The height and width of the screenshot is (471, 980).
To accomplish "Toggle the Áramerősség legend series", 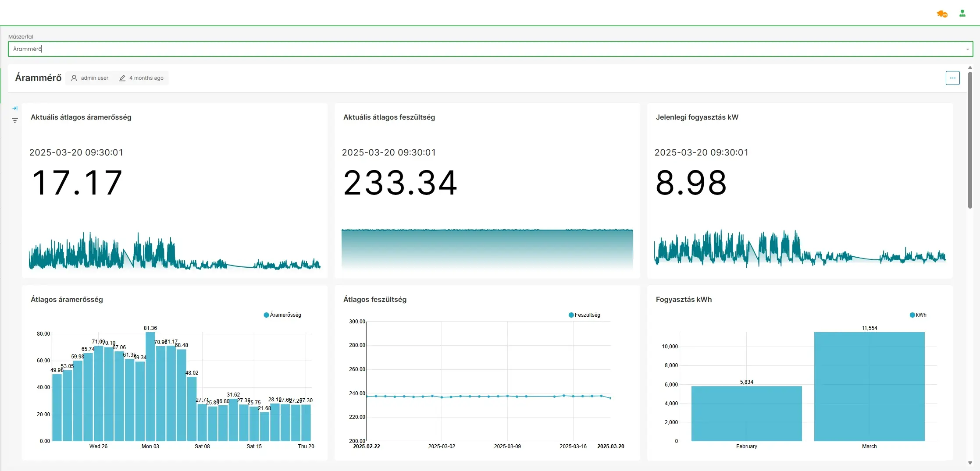I will point(282,315).
